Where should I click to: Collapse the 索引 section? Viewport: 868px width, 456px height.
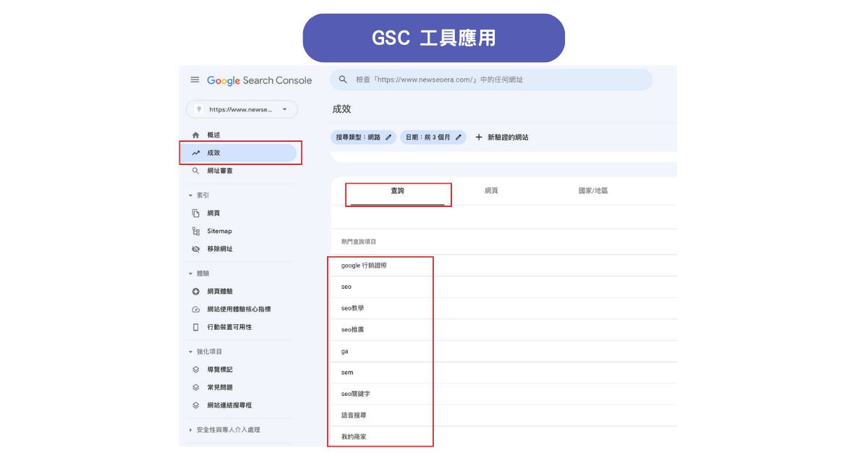click(190, 194)
